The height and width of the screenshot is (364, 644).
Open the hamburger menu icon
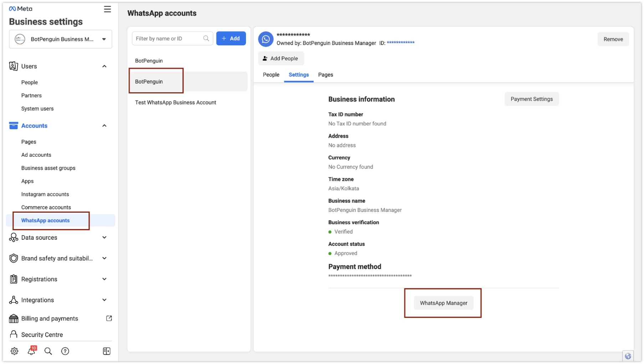click(107, 9)
